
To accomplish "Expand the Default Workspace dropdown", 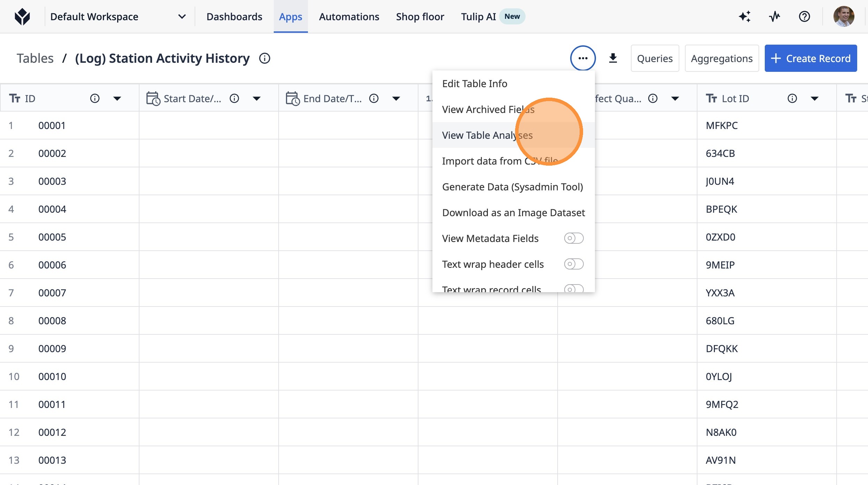I will click(182, 16).
